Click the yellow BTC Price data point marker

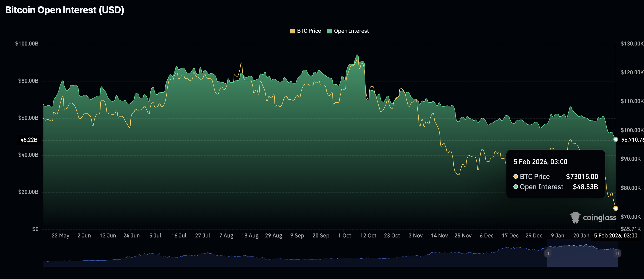point(616,208)
